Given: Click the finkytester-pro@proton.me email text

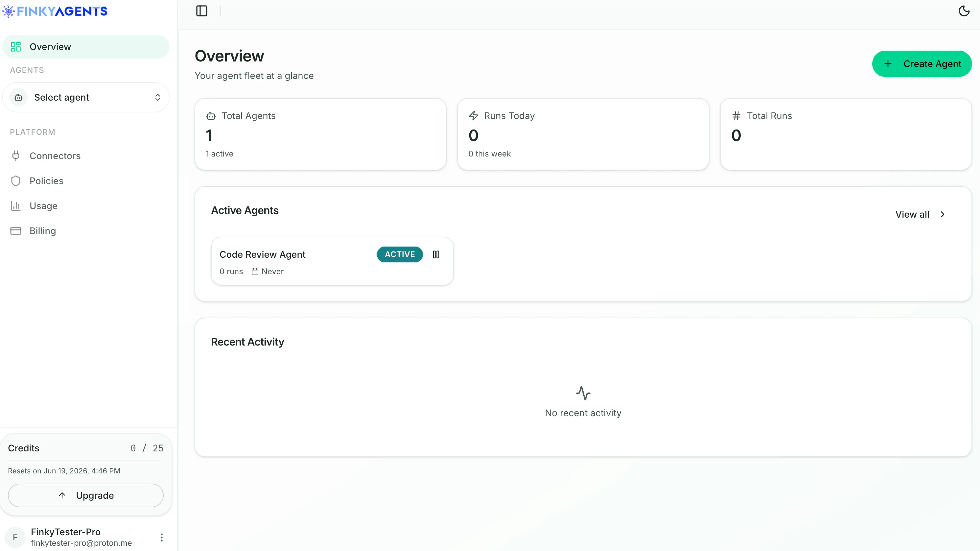Looking at the screenshot, I should (x=82, y=543).
